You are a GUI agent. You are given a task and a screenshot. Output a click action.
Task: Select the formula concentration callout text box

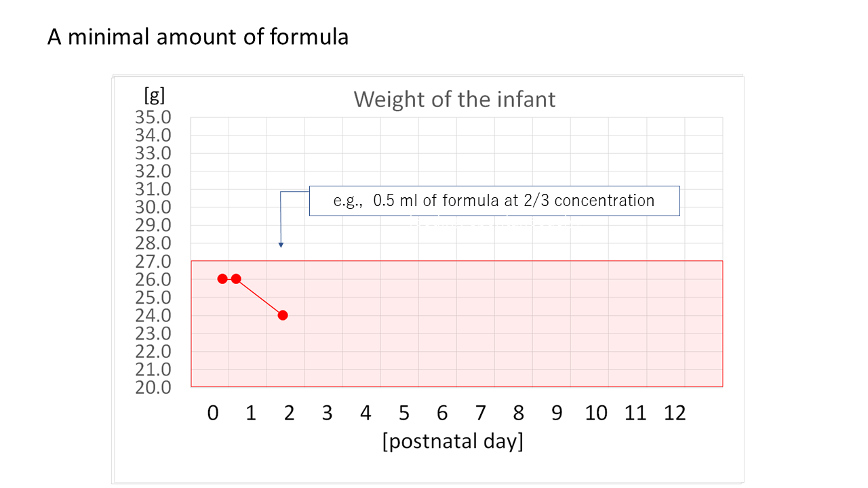click(x=494, y=201)
